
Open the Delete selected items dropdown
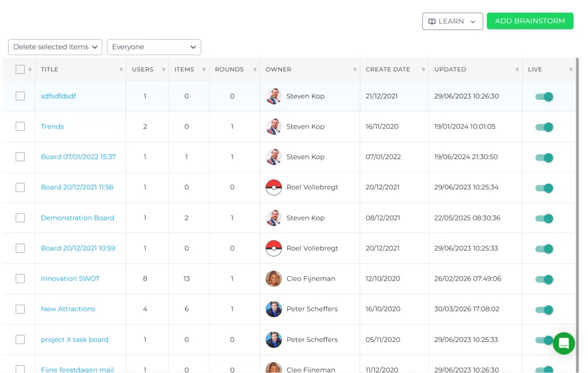coord(55,47)
